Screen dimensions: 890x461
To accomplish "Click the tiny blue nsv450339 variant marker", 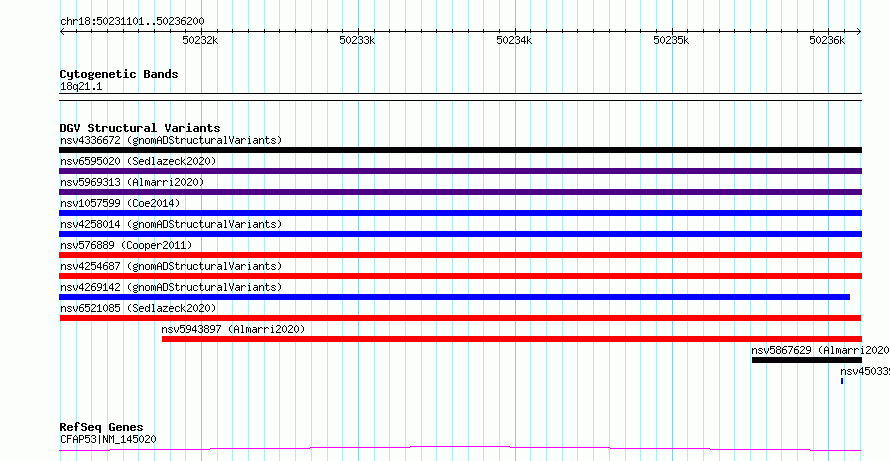I will (x=842, y=381).
